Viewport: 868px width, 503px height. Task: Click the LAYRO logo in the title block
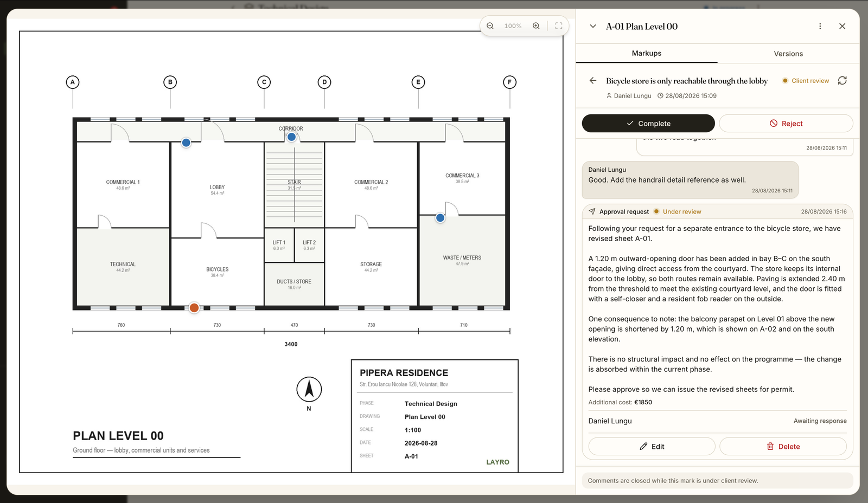497,462
